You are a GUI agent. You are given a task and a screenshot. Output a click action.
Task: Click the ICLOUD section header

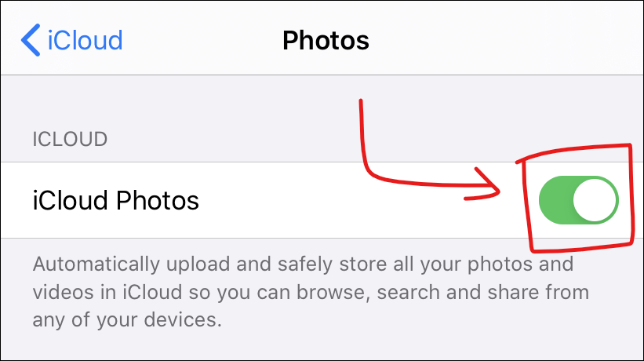click(70, 139)
